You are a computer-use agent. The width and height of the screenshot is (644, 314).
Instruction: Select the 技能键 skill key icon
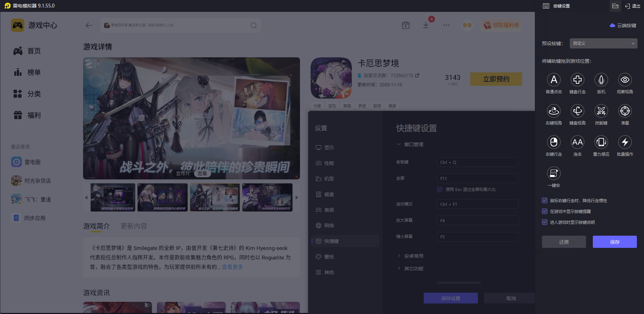[601, 111]
